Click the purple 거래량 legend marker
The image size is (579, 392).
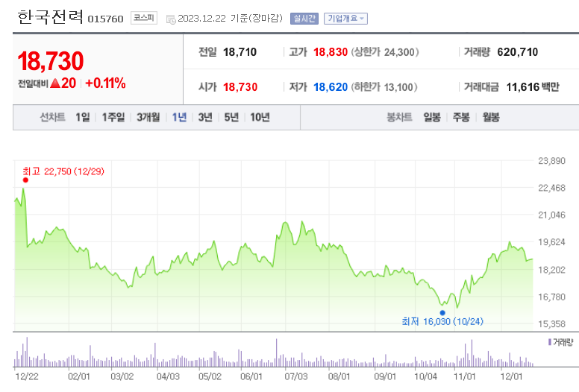coord(550,342)
